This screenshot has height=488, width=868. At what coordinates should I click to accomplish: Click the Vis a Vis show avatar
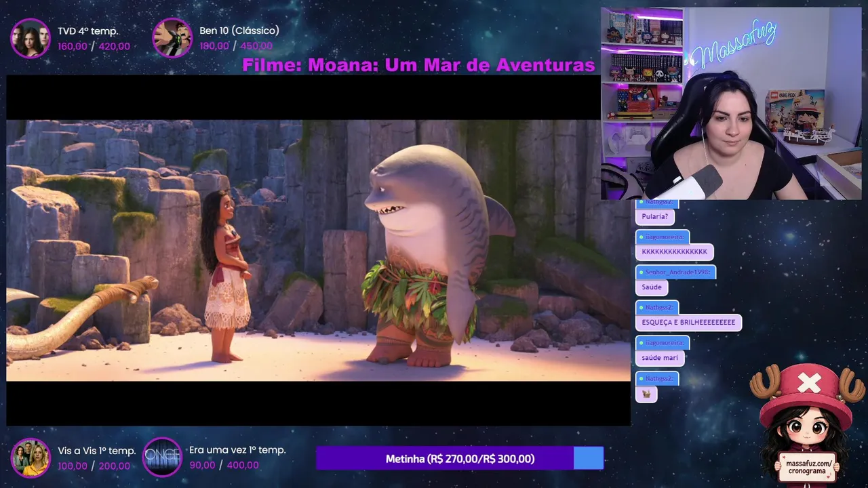point(31,457)
